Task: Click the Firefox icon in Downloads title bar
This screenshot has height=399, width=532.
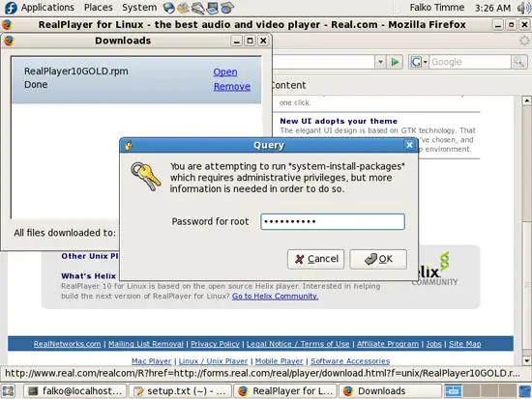Action: (x=9, y=41)
